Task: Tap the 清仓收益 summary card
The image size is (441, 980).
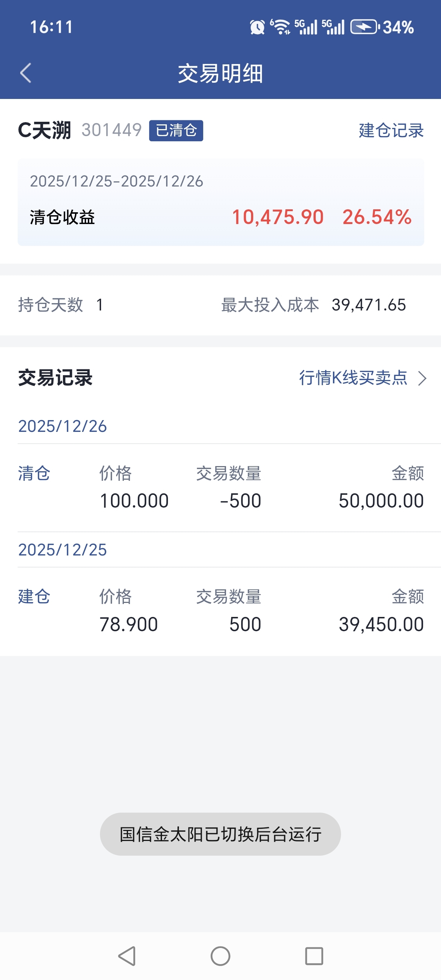Action: pos(220,202)
